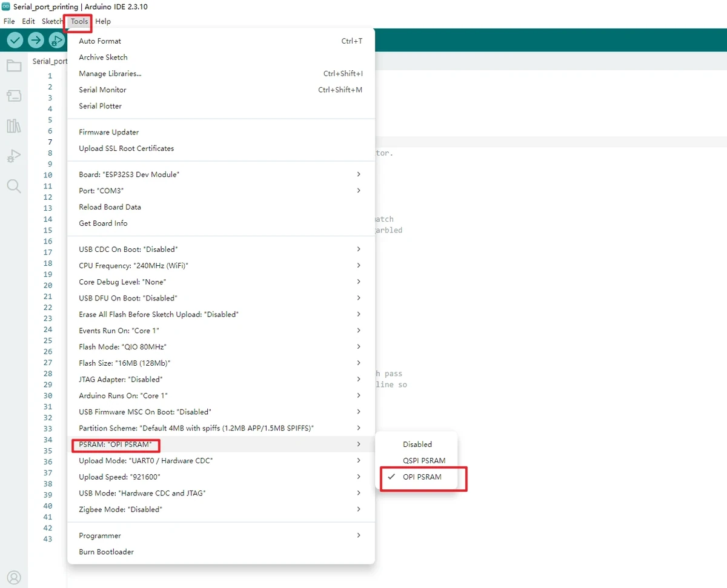Expand the Zigbee Mode submenu
Image resolution: width=727 pixels, height=588 pixels.
point(221,510)
